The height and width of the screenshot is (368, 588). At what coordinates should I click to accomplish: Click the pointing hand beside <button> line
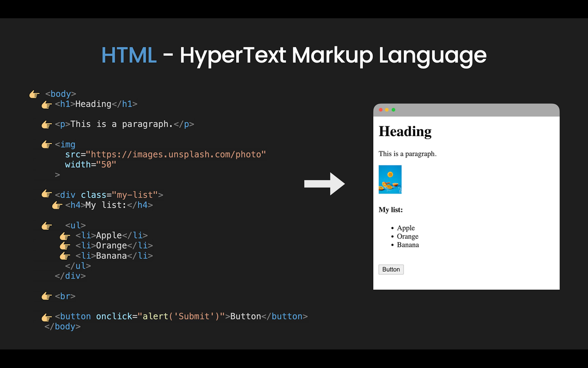click(x=46, y=317)
